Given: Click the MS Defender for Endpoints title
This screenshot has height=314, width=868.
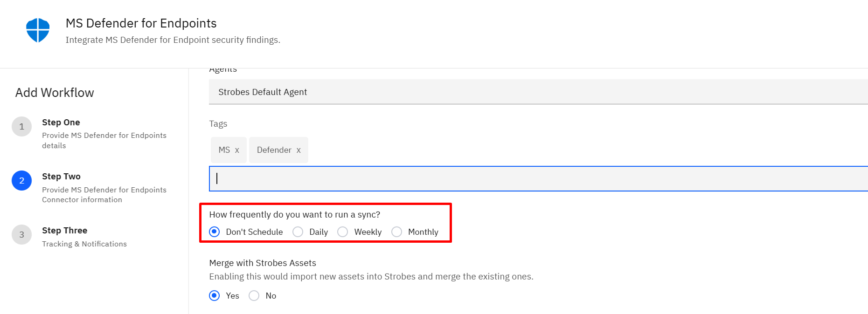Looking at the screenshot, I should (x=141, y=23).
